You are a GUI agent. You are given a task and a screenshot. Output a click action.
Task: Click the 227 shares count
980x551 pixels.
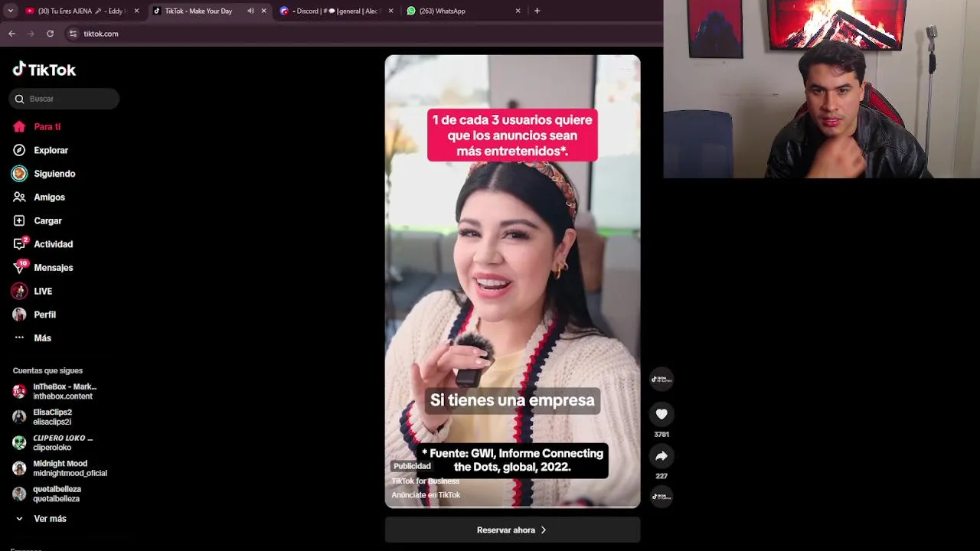tap(661, 476)
